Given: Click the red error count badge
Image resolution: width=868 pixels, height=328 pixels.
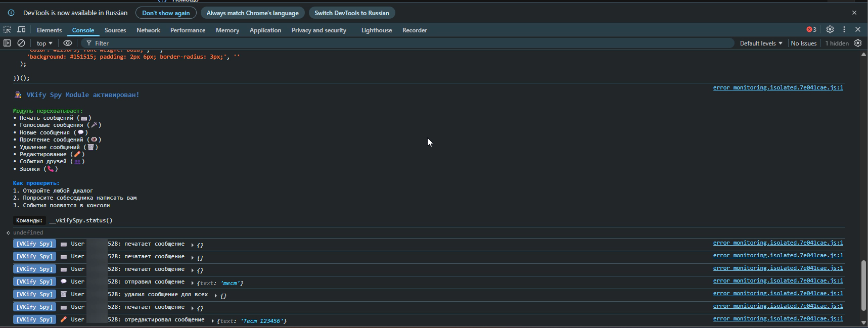Looking at the screenshot, I should (811, 30).
